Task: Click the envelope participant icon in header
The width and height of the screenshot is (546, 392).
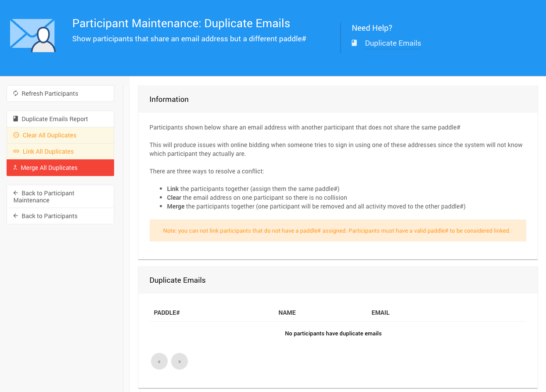Action: (33, 35)
